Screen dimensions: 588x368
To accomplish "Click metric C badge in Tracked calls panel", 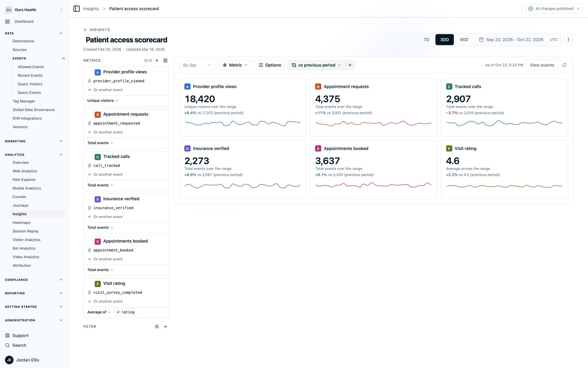I will (98, 157).
